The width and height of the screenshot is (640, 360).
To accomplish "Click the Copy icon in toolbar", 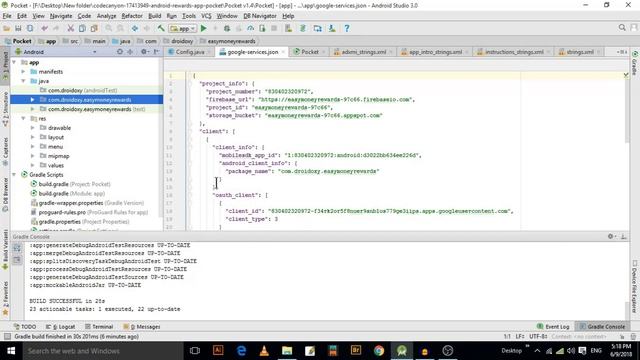I will pos(82,29).
